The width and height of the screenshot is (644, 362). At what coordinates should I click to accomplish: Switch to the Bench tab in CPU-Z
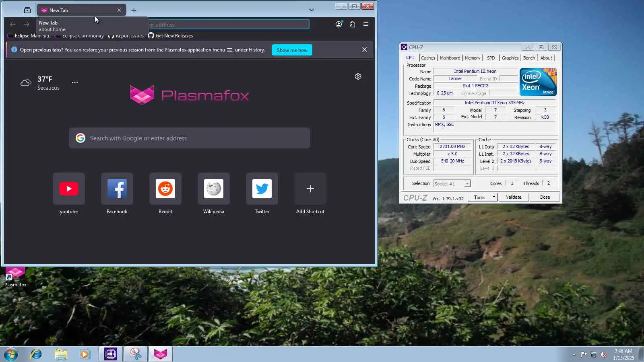point(529,58)
